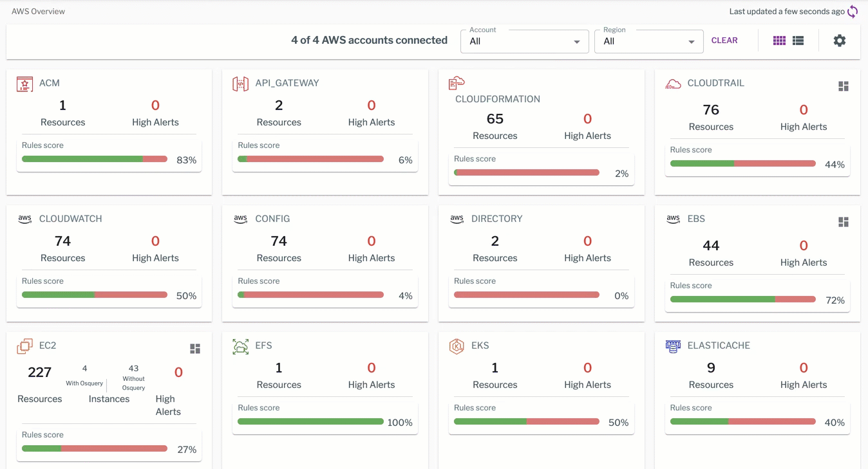
Task: Click the EKS 50% rules score bar
Action: (527, 421)
